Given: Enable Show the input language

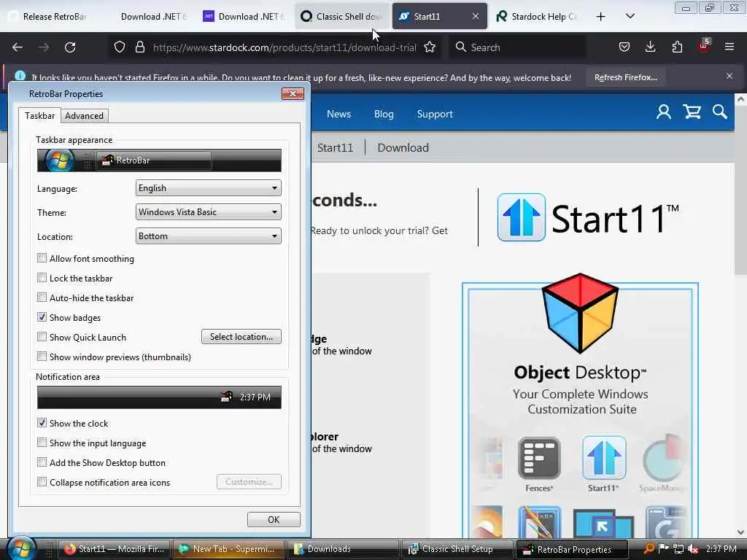Looking at the screenshot, I should pos(42,443).
